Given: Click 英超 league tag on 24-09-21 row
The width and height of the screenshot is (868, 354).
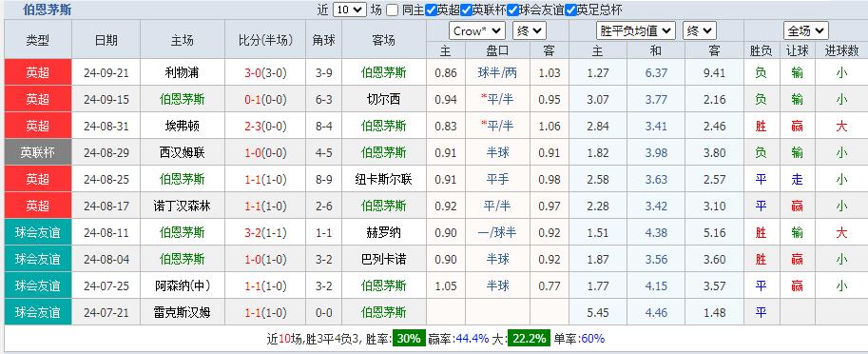Looking at the screenshot, I should coord(38,72).
